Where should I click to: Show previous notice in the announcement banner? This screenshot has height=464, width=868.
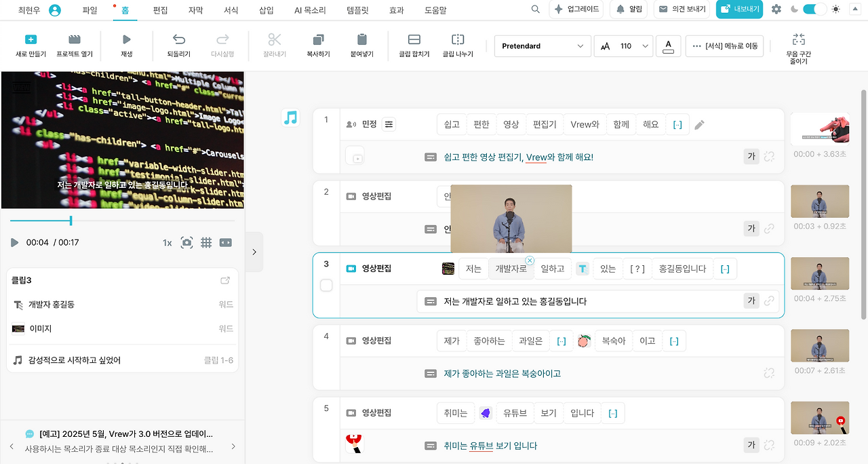12,446
